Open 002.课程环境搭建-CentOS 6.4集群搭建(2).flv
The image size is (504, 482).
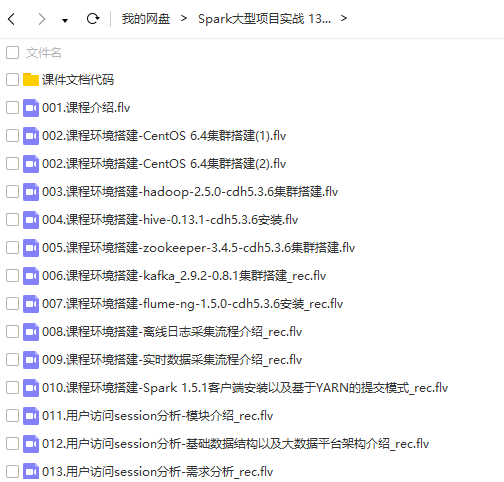[164, 164]
